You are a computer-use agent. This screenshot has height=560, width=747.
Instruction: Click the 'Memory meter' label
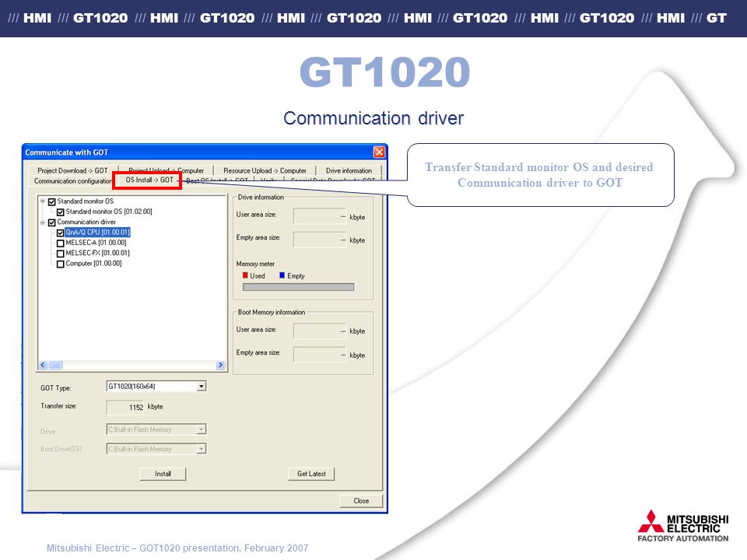click(x=255, y=264)
